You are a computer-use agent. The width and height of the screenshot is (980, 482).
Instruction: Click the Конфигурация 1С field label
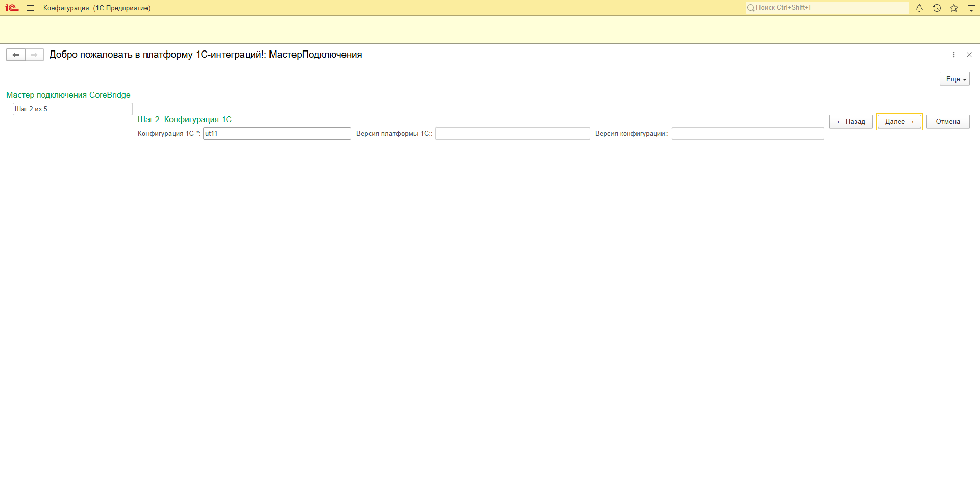point(168,133)
